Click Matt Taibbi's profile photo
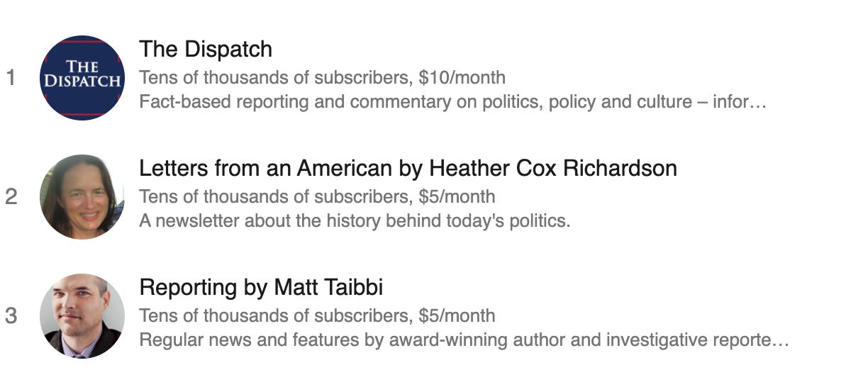868x387 pixels. (82, 316)
